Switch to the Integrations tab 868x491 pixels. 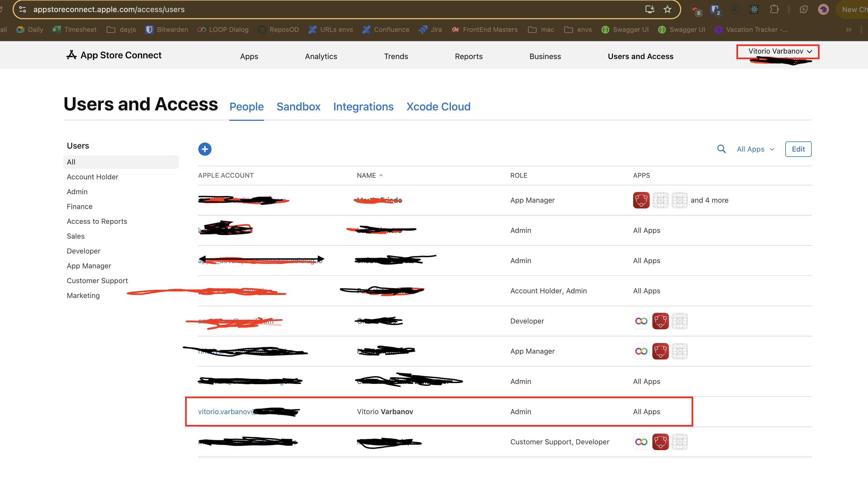(363, 107)
